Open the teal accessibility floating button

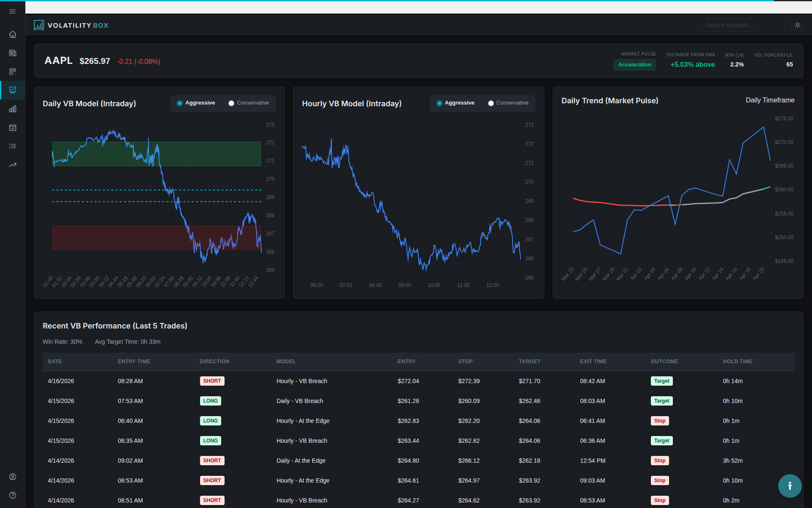pos(790,486)
